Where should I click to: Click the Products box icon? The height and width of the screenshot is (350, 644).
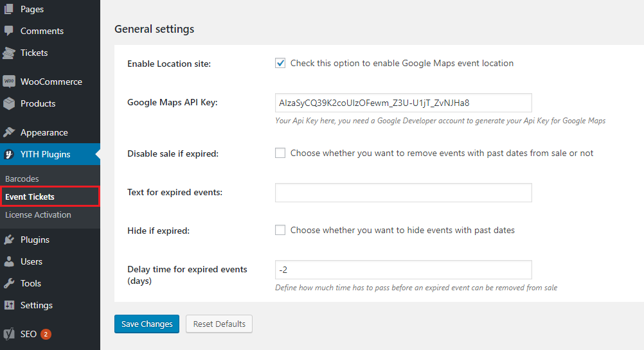[9, 103]
